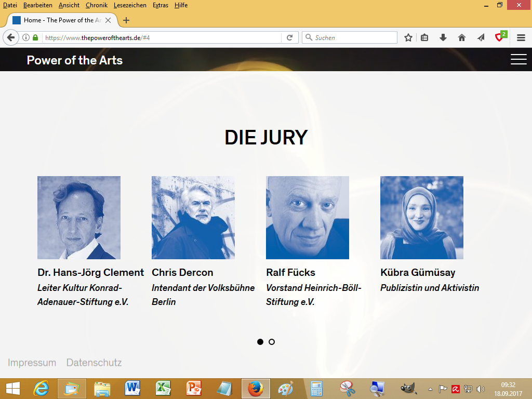
Task: Click Chris Dercon's portrait photo
Action: tap(193, 218)
